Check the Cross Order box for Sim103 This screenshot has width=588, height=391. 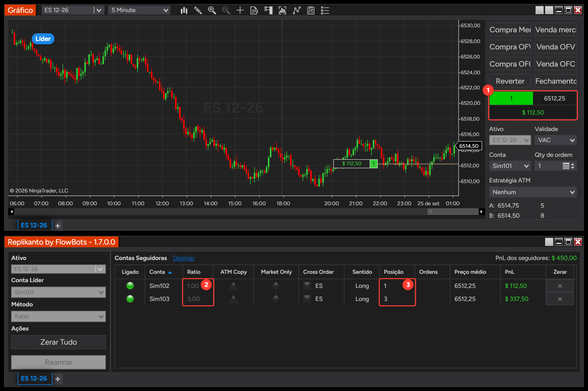307,299
